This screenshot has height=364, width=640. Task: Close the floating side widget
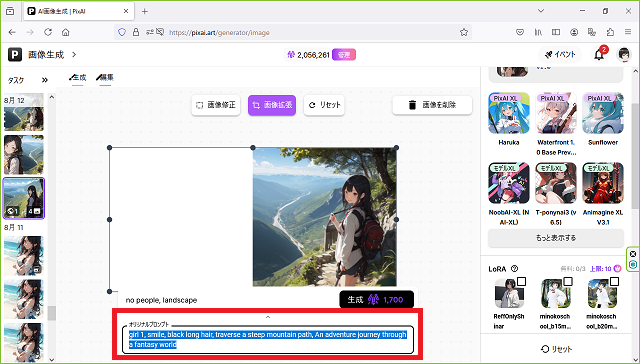[633, 254]
